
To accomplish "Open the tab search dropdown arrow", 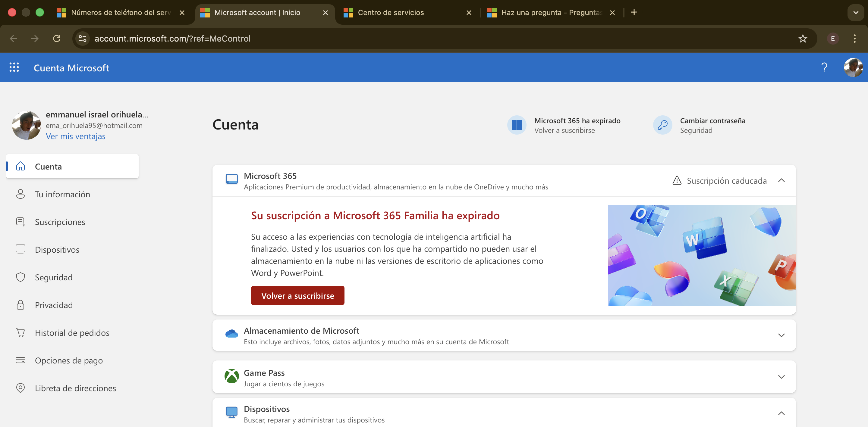I will tap(856, 12).
